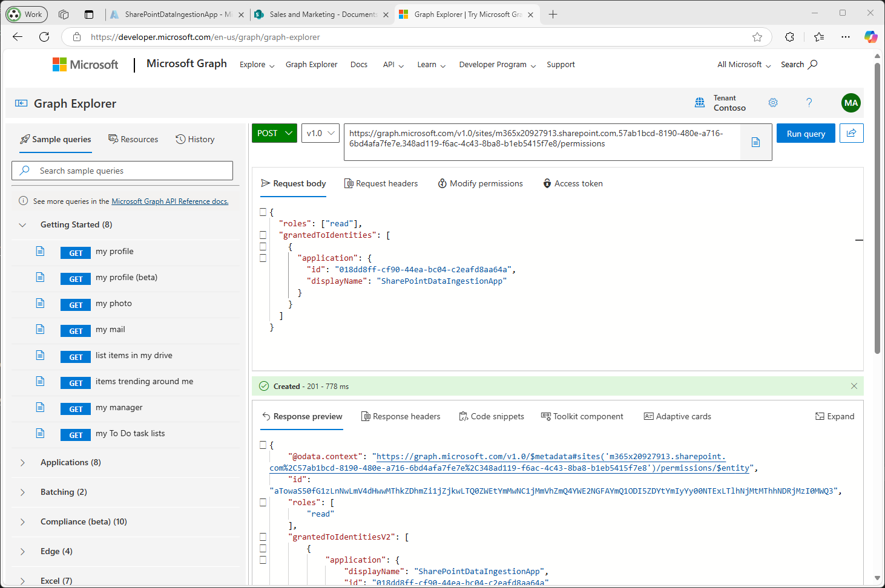The image size is (885, 588).
Task: Click the share query icon button
Action: [x=851, y=133]
